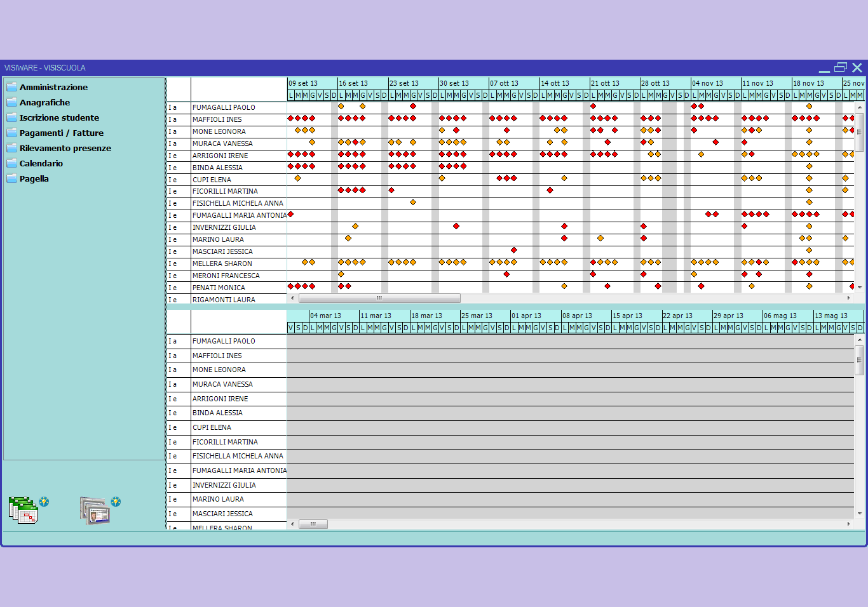Open the Anagrafiche section
Viewport: 868px width, 607px height.
(44, 102)
